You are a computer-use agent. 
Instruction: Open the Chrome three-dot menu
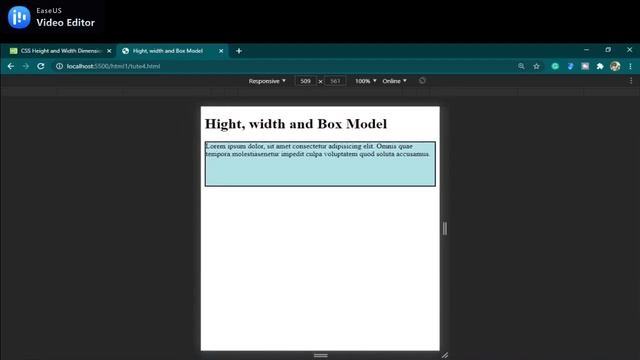[x=630, y=66]
